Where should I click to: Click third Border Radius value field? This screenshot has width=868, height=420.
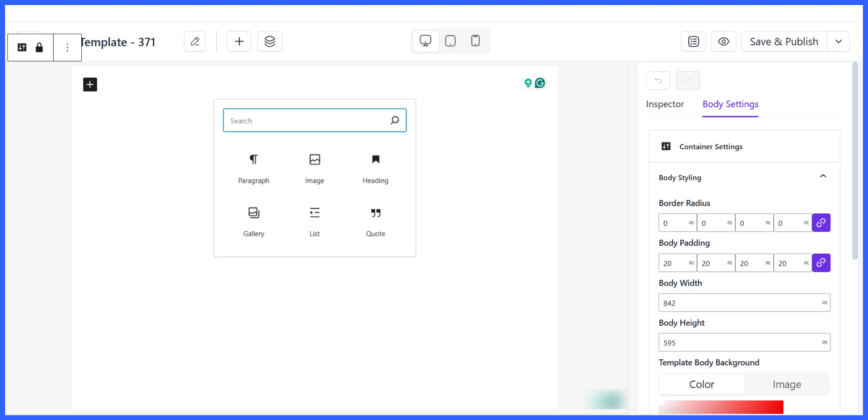(x=754, y=223)
